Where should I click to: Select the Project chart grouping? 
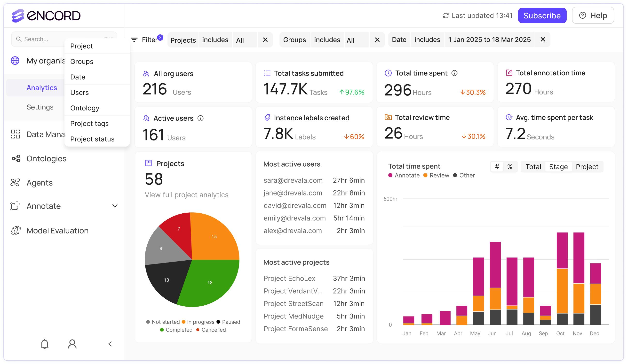pos(587,167)
